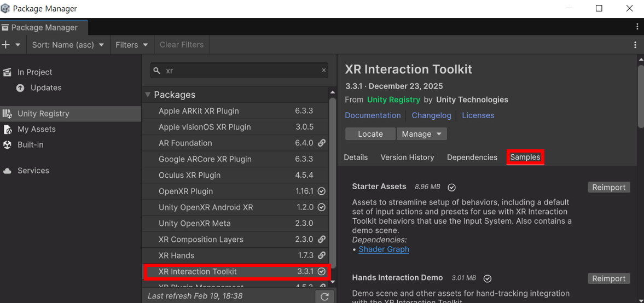Collapse the Packages group
The image size is (644, 303).
pos(148,95)
